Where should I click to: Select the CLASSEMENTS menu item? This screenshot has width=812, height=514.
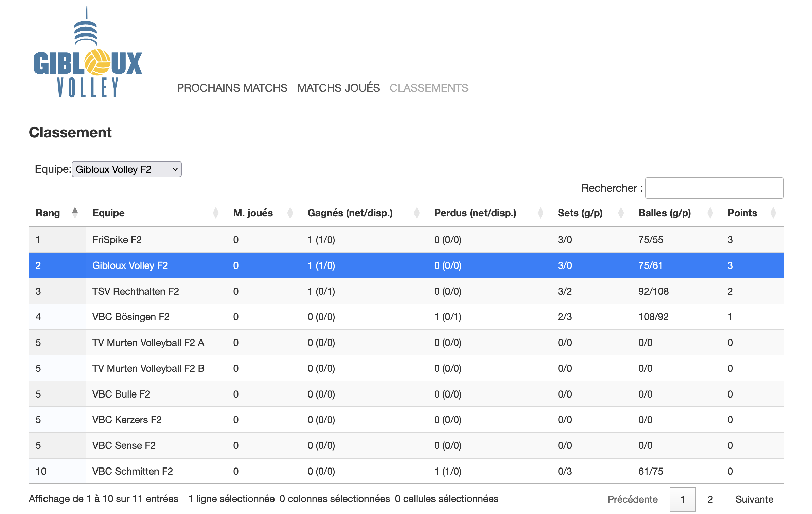(x=429, y=88)
